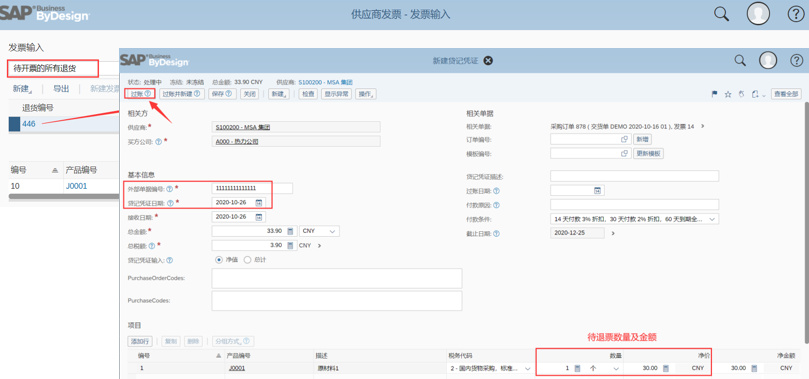Click help icon next to 总税额
This screenshot has width=809, height=379.
tap(152, 245)
